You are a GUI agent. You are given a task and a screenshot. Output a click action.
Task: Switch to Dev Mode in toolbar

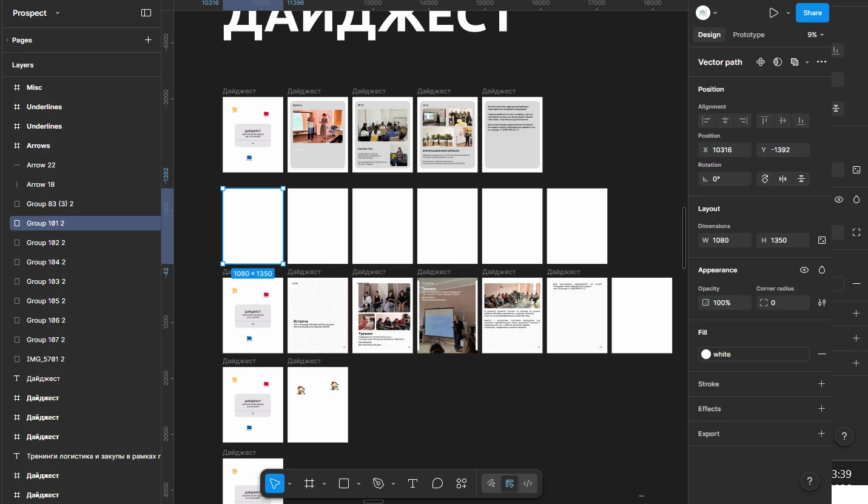click(x=528, y=483)
